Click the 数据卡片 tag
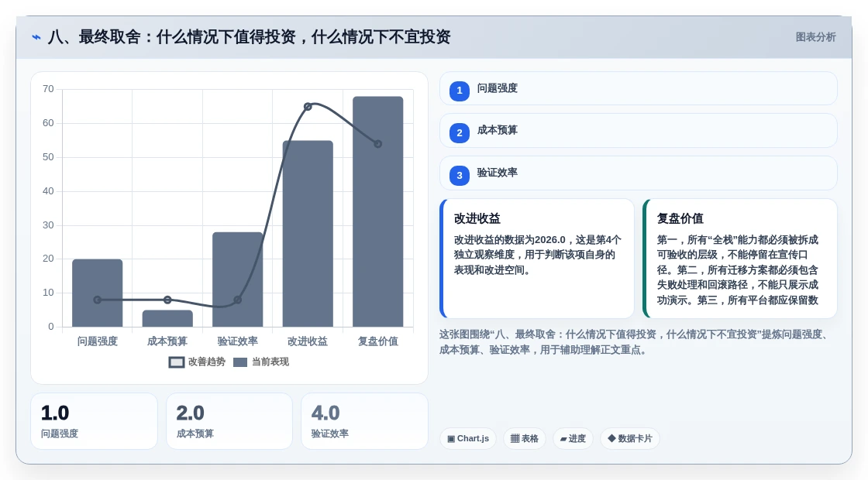Image resolution: width=868 pixels, height=480 pixels. [x=630, y=438]
